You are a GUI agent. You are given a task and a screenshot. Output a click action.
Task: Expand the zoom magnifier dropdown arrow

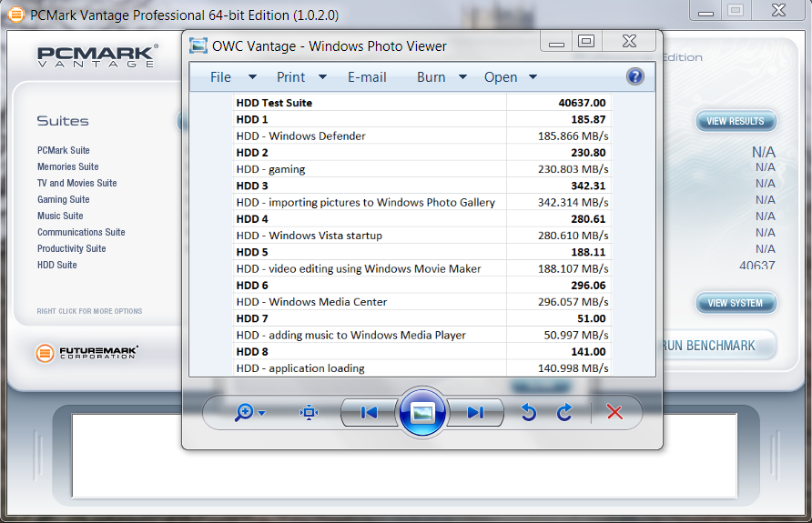[261, 413]
